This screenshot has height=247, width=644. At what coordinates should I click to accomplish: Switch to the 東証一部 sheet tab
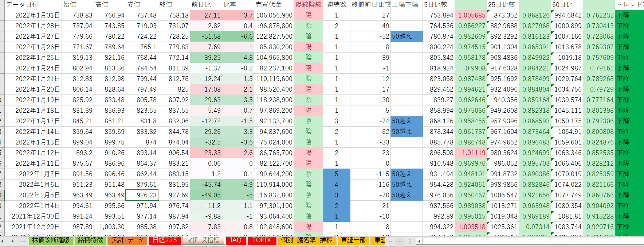[x=353, y=240]
